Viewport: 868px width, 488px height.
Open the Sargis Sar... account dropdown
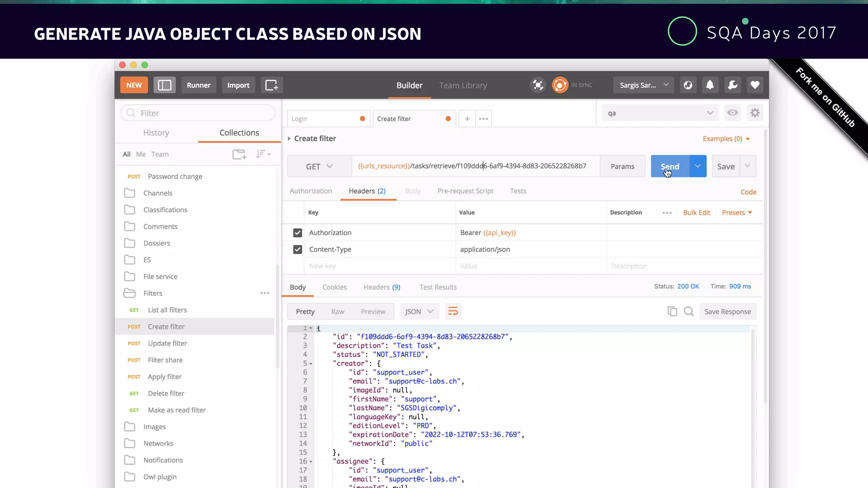643,85
